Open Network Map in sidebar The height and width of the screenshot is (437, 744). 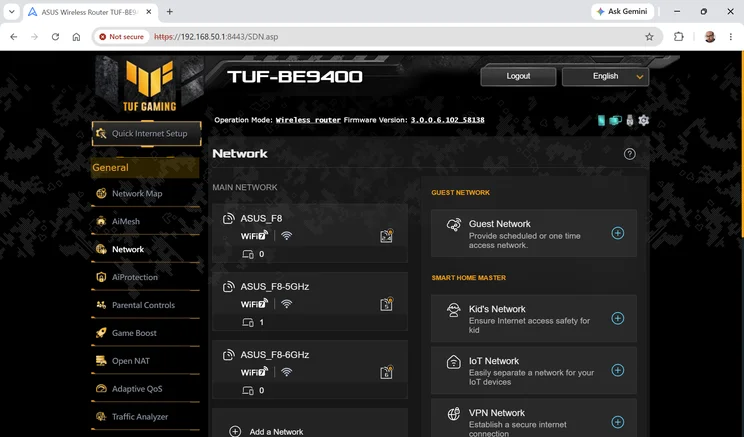tap(137, 193)
